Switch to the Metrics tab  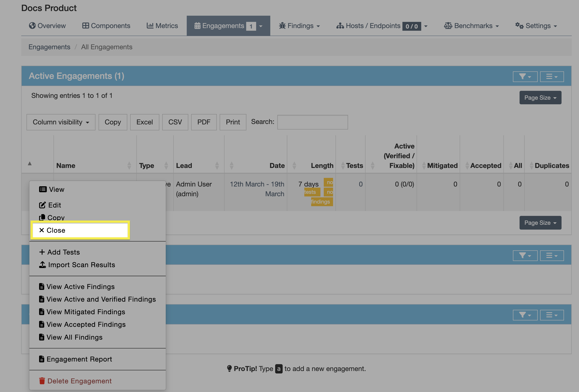tap(162, 26)
